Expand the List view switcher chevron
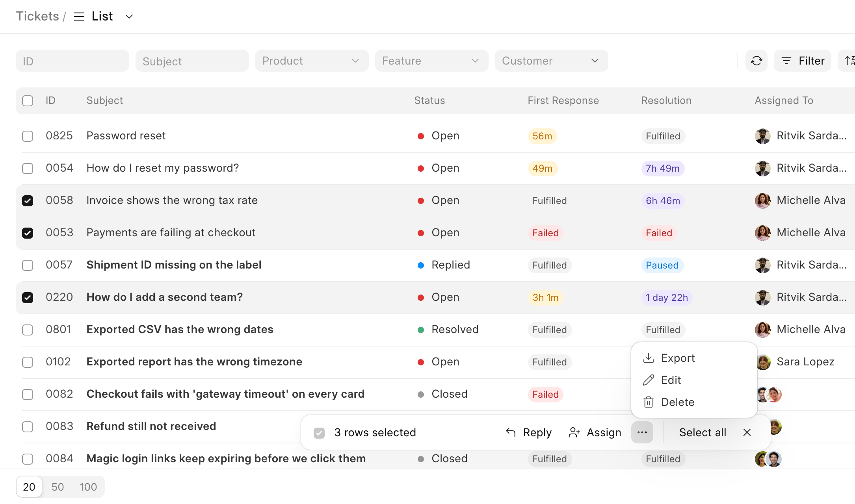The width and height of the screenshot is (855, 504). click(129, 17)
